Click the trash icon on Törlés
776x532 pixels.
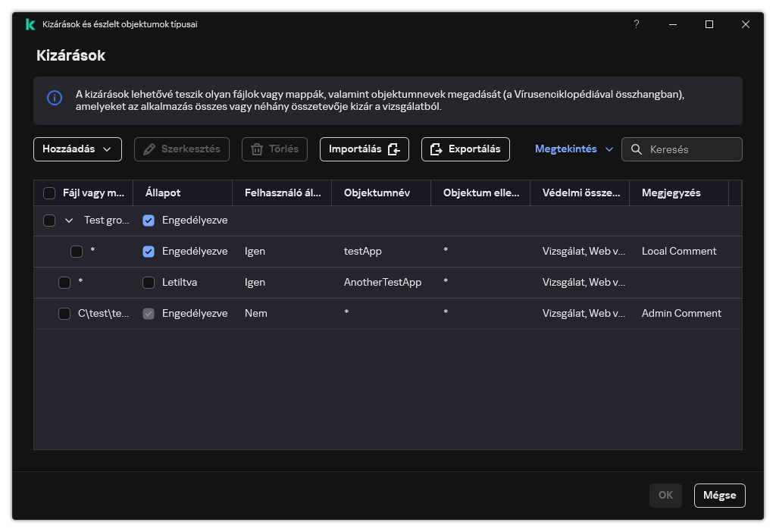click(257, 149)
